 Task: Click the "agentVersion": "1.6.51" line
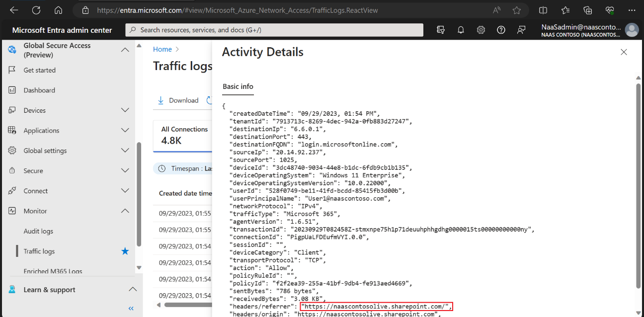coord(275,222)
